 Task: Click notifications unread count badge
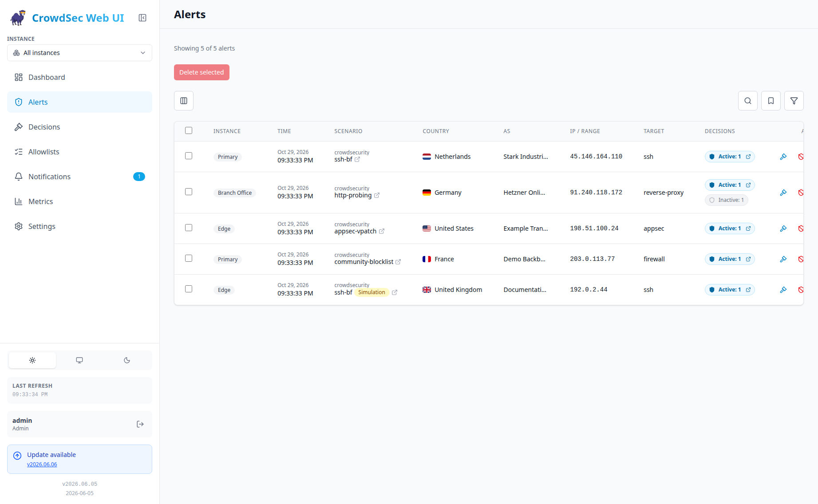click(139, 177)
